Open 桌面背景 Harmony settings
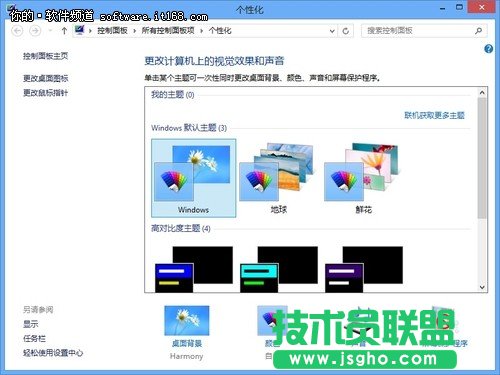 (x=187, y=332)
